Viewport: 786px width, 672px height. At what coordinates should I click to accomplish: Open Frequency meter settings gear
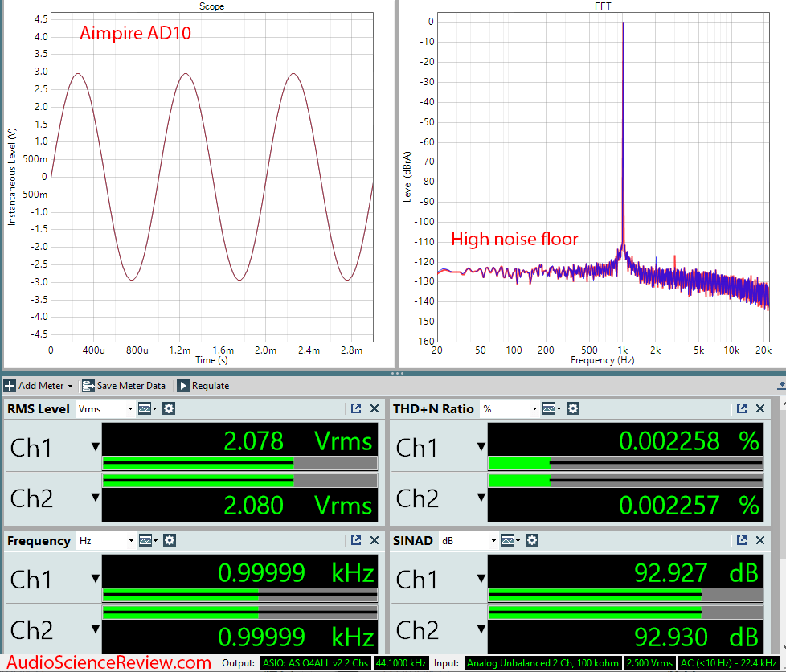click(x=170, y=541)
